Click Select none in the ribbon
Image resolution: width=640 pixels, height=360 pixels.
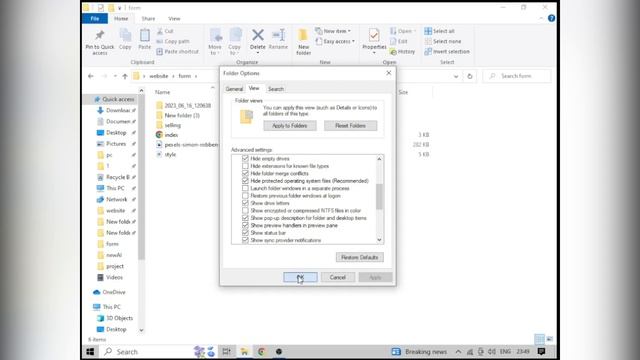click(443, 41)
